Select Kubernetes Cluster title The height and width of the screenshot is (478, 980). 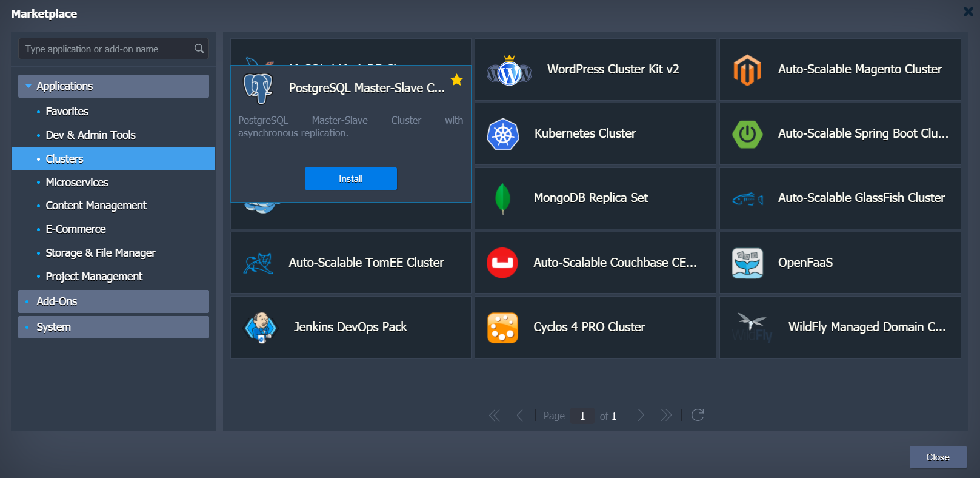point(585,133)
